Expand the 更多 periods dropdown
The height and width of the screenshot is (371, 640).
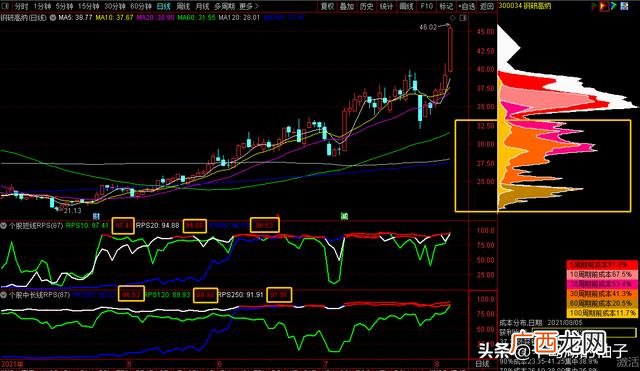tap(249, 6)
